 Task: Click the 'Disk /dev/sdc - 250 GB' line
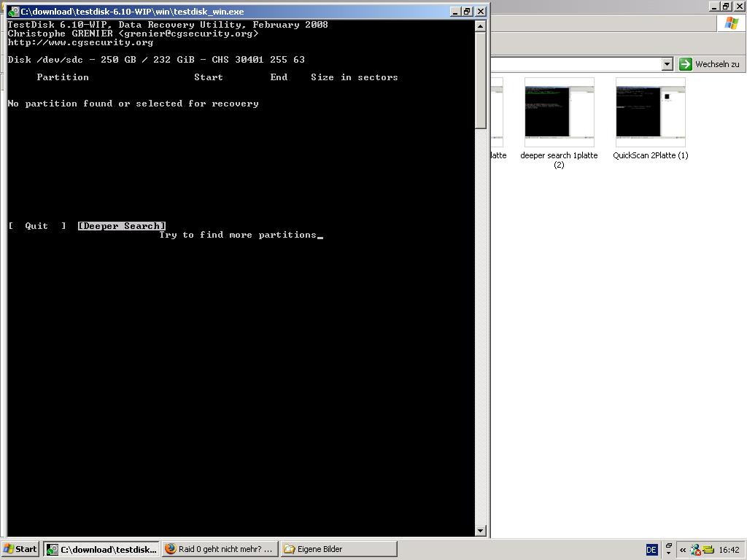[x=156, y=60]
